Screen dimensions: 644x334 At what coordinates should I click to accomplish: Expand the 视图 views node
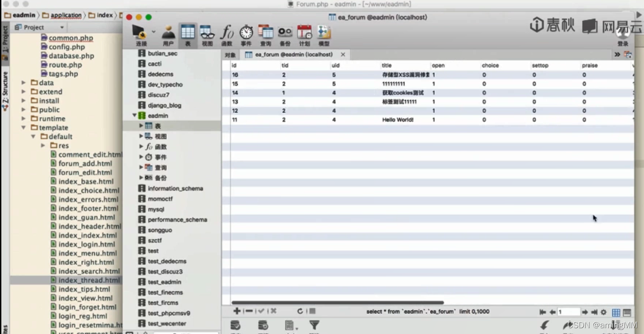[141, 136]
